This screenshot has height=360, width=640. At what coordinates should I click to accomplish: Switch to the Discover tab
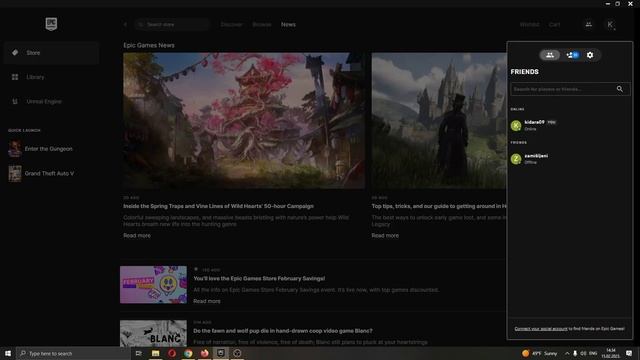[x=231, y=24]
